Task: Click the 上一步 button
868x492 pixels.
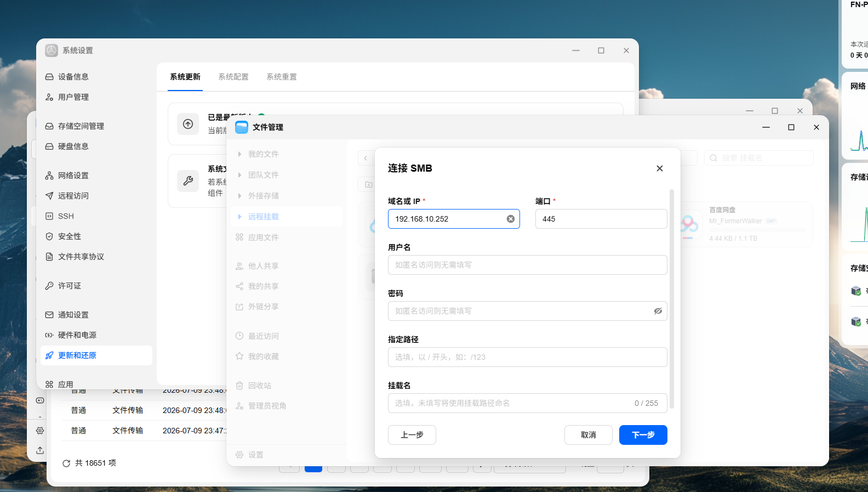Action: click(412, 435)
